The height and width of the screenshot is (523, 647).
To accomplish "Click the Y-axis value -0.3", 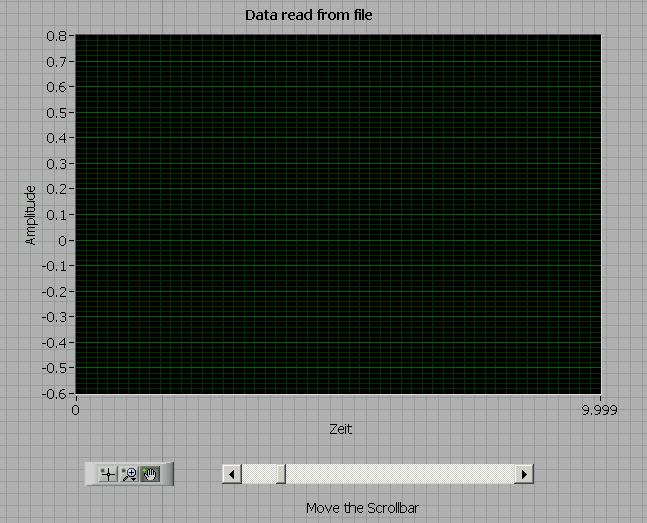I will click(x=54, y=317).
